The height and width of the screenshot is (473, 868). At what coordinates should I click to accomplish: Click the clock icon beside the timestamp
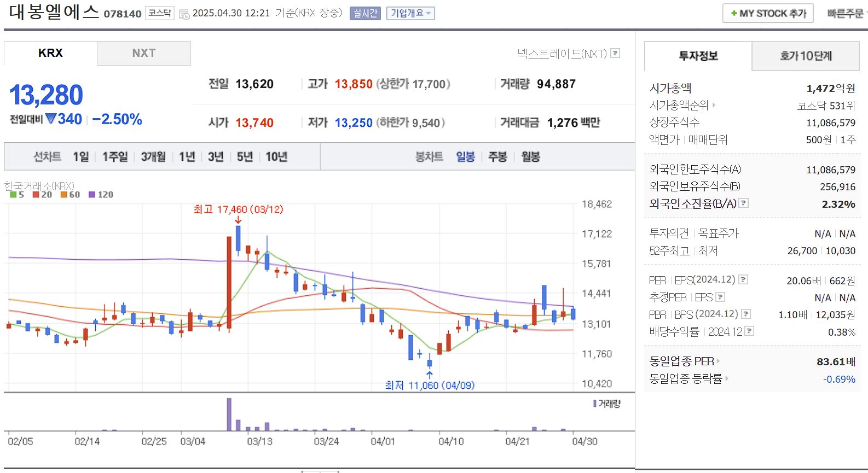coord(184,14)
